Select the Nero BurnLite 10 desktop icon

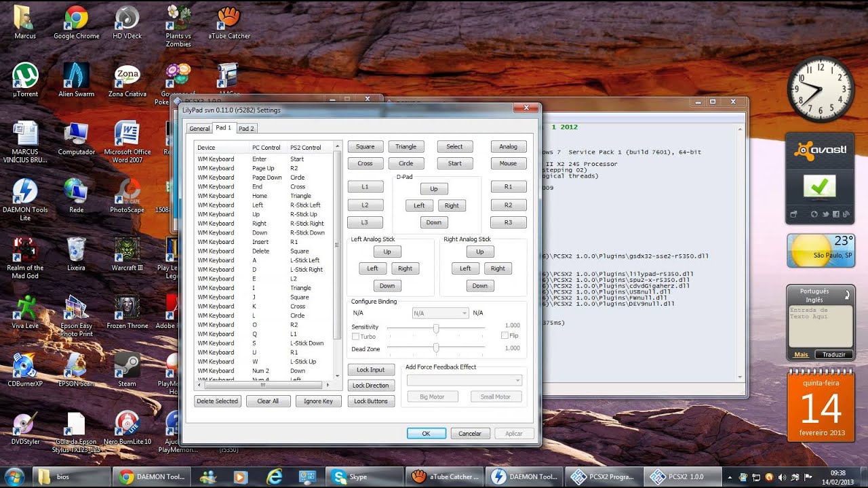(x=127, y=428)
